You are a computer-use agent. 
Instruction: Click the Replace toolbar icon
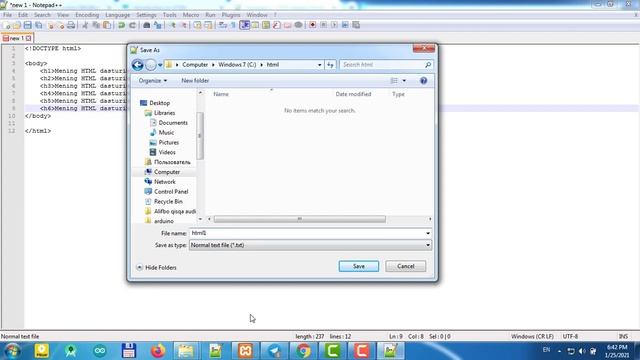point(158,25)
